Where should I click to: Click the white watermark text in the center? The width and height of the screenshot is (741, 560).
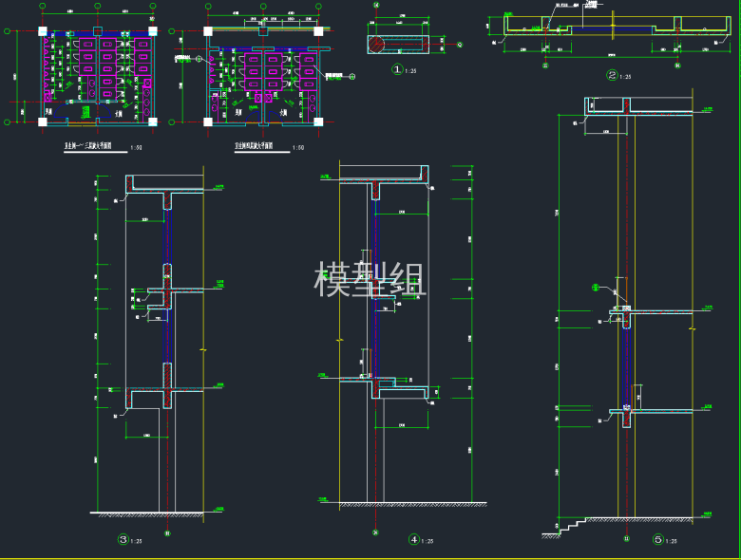(370, 282)
